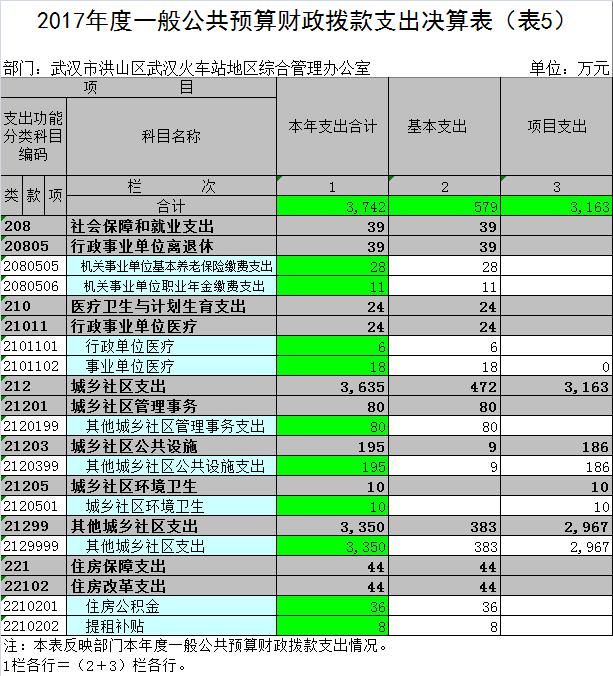Select the 项目支出 column header
The height and width of the screenshot is (676, 613).
tap(556, 127)
